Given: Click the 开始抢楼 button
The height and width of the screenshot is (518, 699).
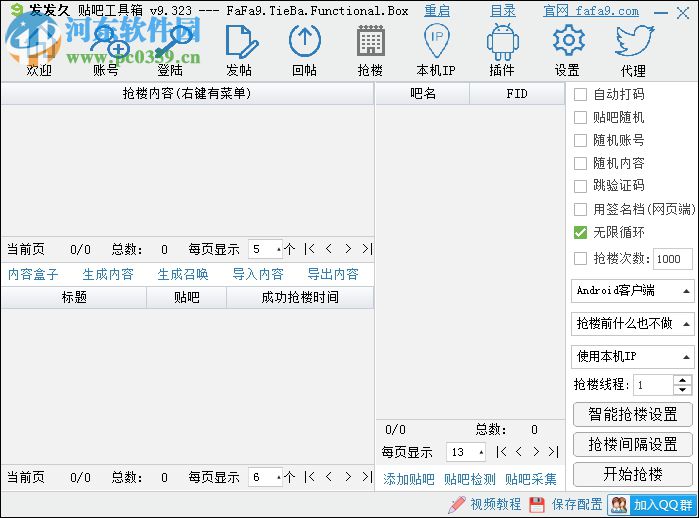Looking at the screenshot, I should (633, 474).
